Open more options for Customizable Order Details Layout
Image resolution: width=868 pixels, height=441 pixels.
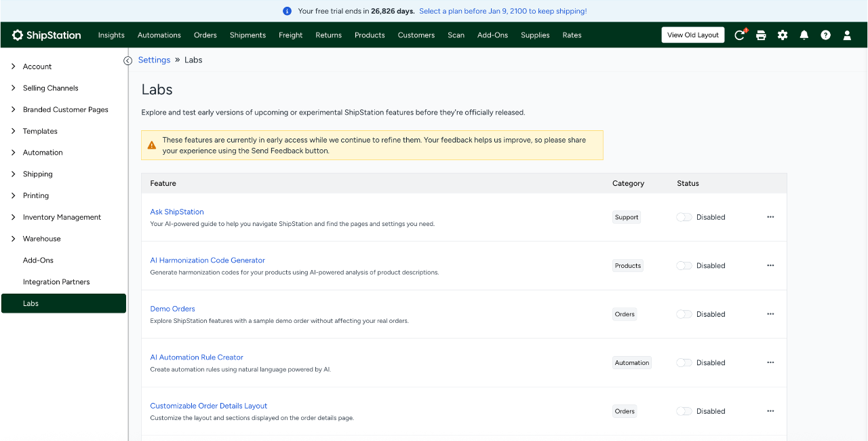point(770,411)
